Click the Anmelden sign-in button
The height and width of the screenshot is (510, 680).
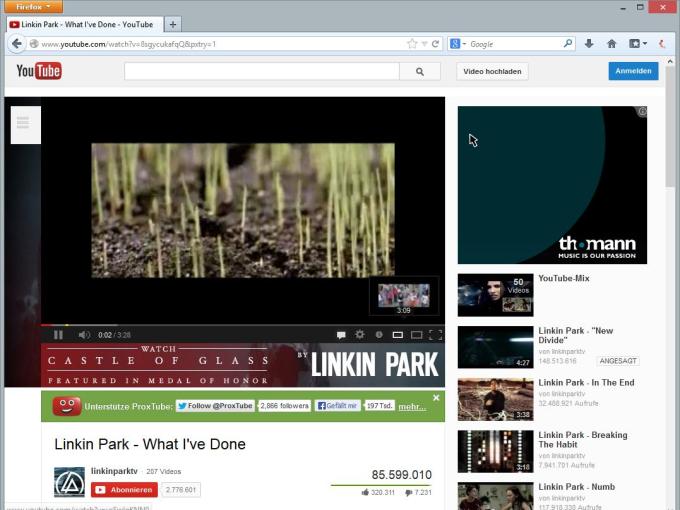pos(633,71)
